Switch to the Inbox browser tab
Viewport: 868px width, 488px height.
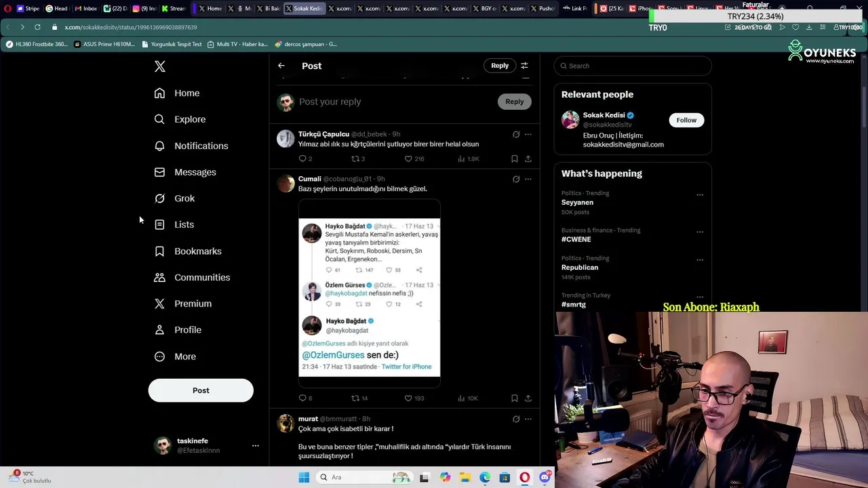pyautogui.click(x=86, y=9)
